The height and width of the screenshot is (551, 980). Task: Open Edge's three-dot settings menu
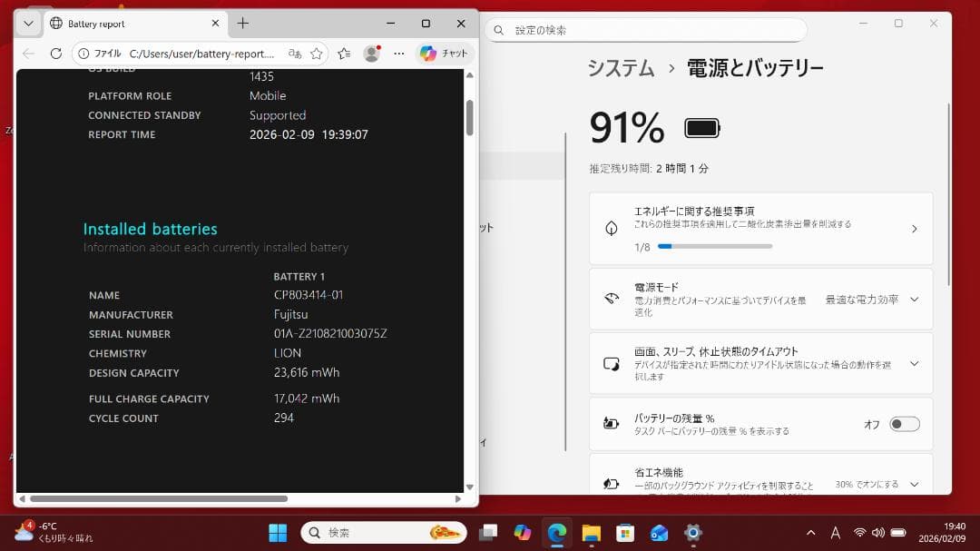(x=397, y=54)
